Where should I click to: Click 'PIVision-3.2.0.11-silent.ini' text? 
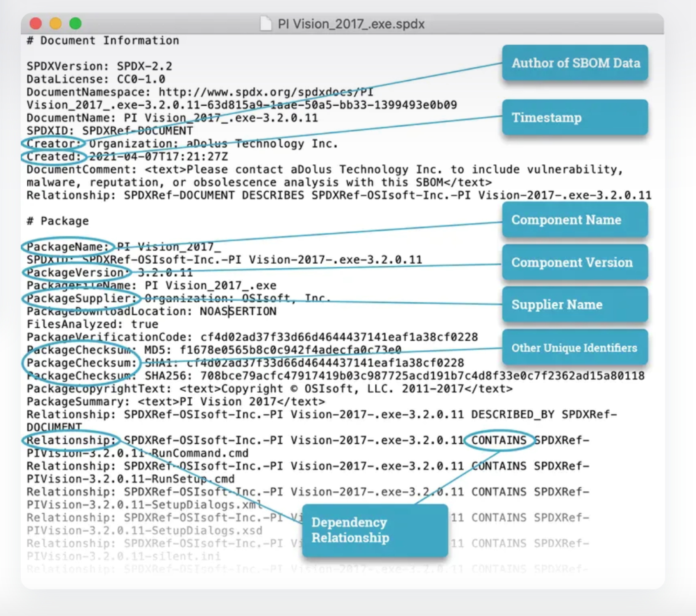124,556
